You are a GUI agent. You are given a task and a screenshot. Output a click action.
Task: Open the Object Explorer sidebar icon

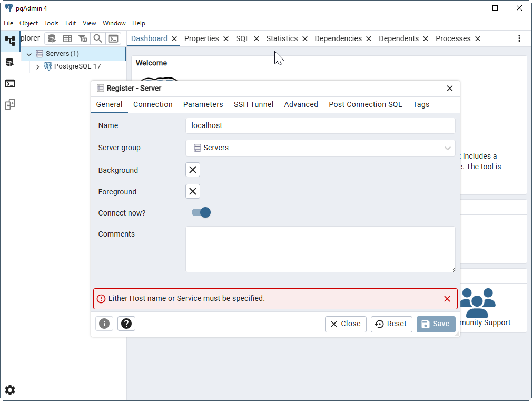(10, 41)
